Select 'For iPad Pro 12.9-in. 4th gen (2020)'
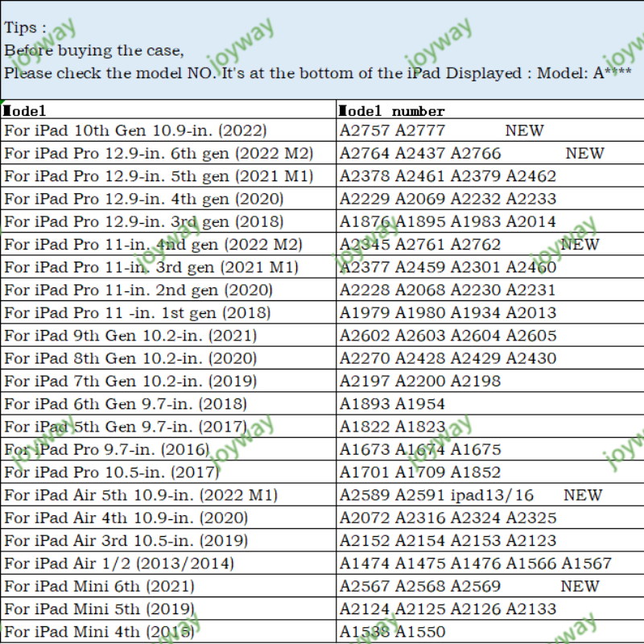 coord(168,199)
